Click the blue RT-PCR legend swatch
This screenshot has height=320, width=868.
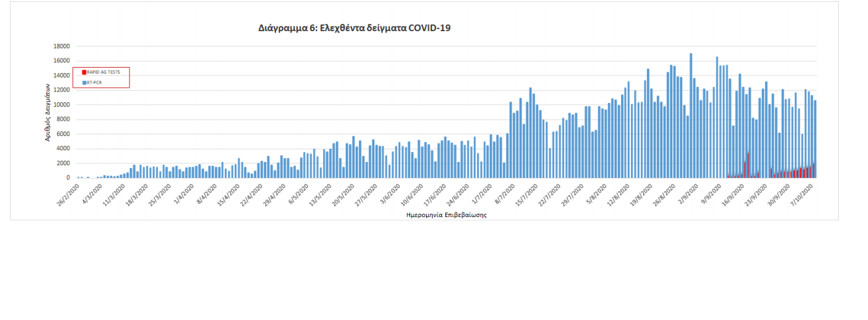click(x=84, y=82)
